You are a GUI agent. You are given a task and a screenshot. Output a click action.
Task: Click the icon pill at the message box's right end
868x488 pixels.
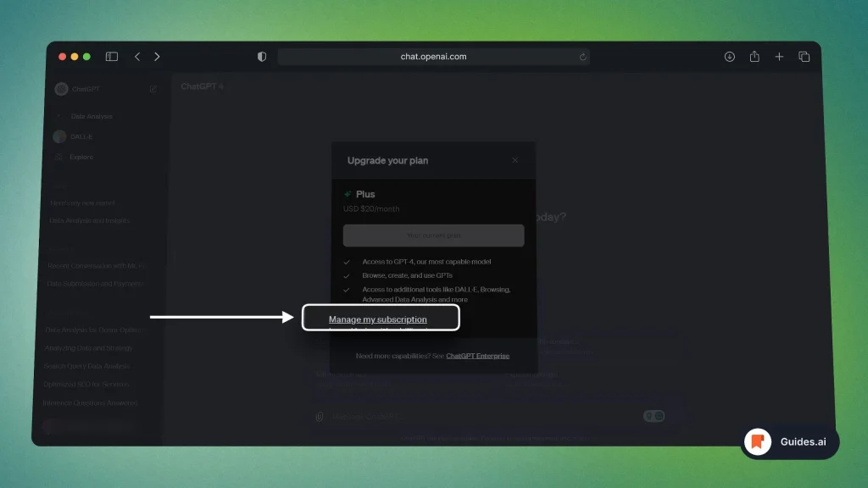pos(654,416)
